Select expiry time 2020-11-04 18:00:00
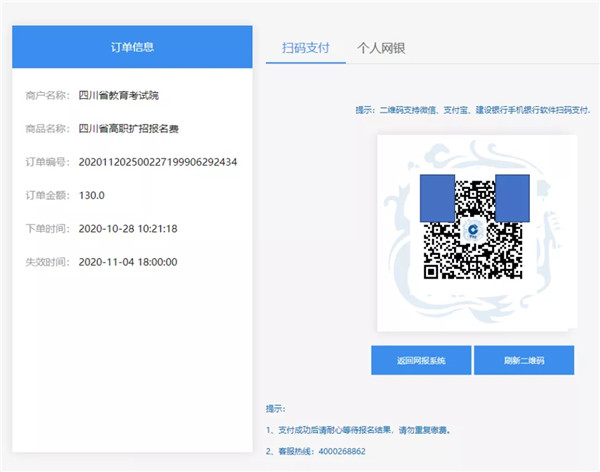The image size is (600, 472). 128,262
